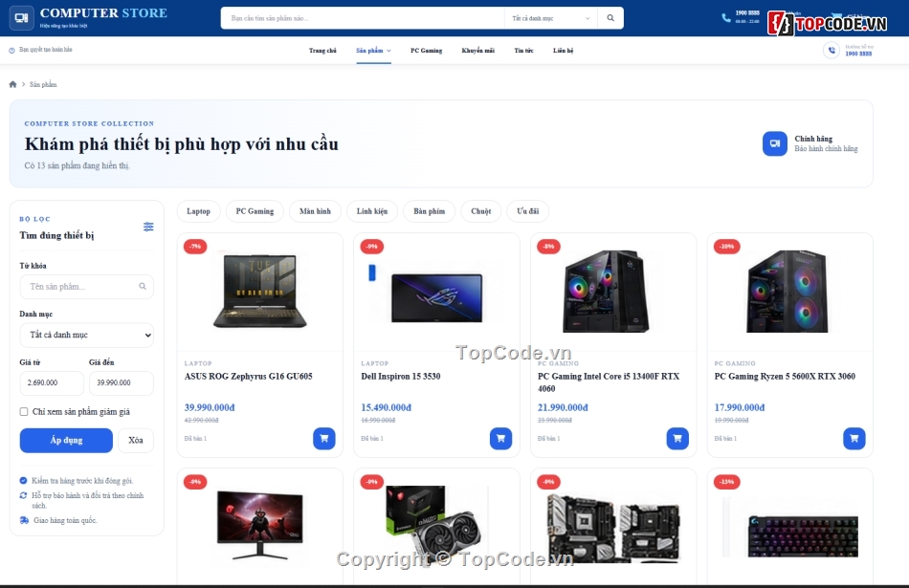Click the Có 13 sản phẩm đang hiển thị text
The image size is (909, 588).
point(78,165)
